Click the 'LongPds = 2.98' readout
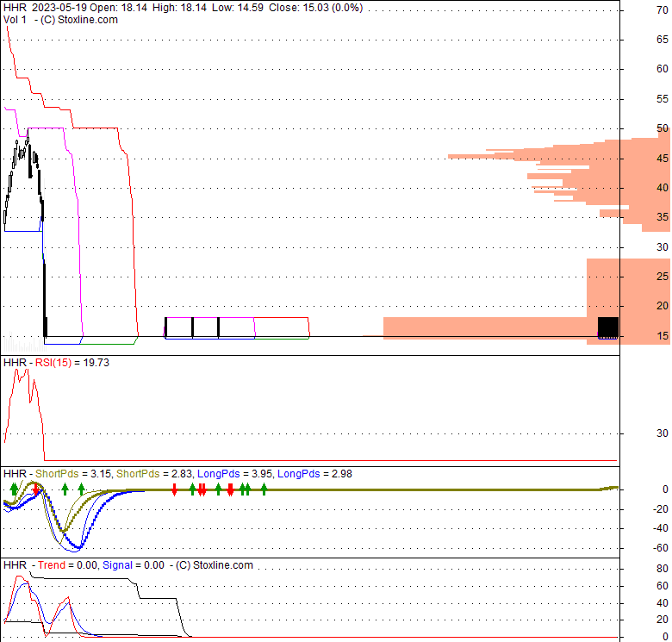This screenshot has width=672, height=642. pos(314,474)
